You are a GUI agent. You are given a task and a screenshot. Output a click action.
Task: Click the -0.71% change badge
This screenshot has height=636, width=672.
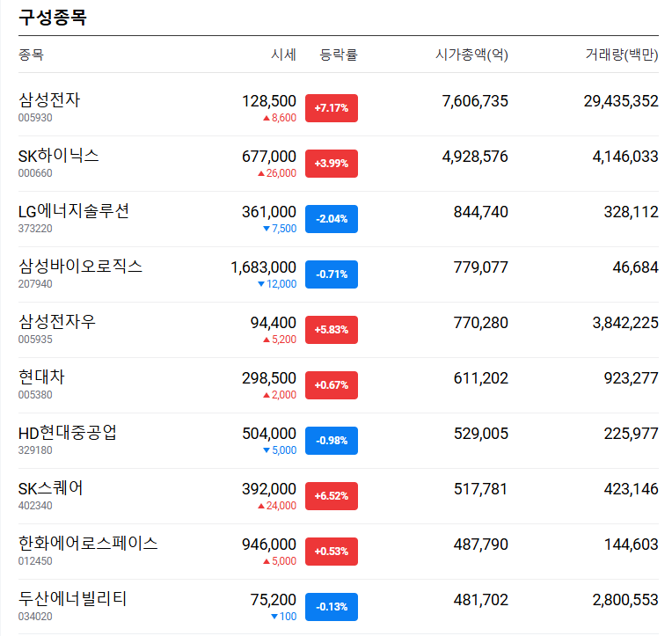click(332, 274)
